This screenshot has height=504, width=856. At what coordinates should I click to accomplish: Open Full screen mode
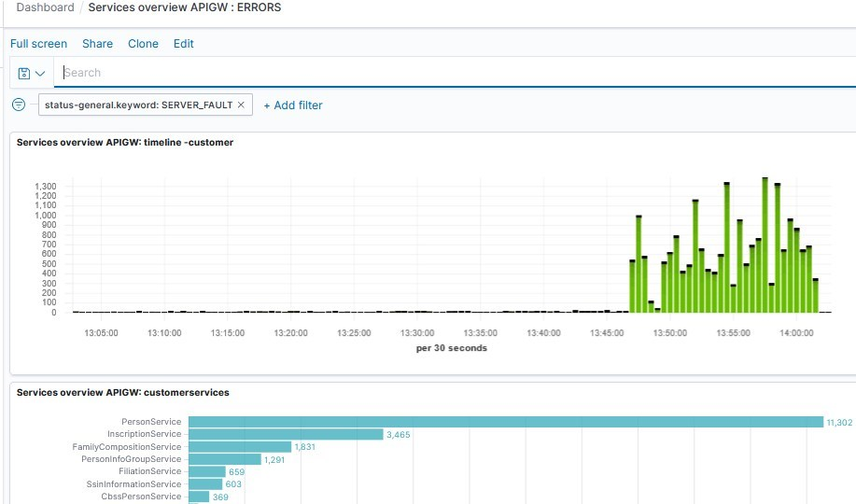[x=38, y=44]
